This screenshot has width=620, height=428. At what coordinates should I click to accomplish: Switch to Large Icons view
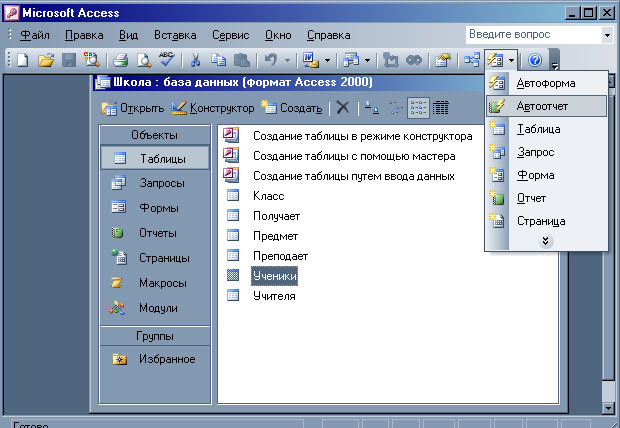pyautogui.click(x=371, y=108)
